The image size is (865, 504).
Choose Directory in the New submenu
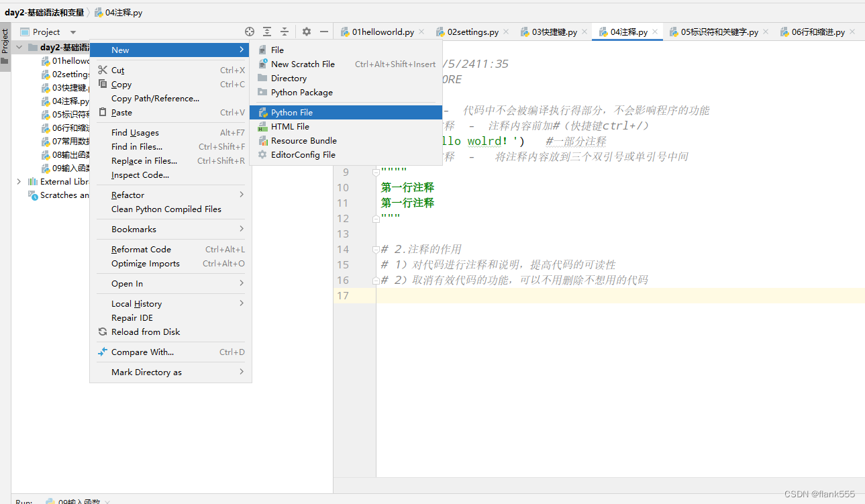click(x=346, y=78)
